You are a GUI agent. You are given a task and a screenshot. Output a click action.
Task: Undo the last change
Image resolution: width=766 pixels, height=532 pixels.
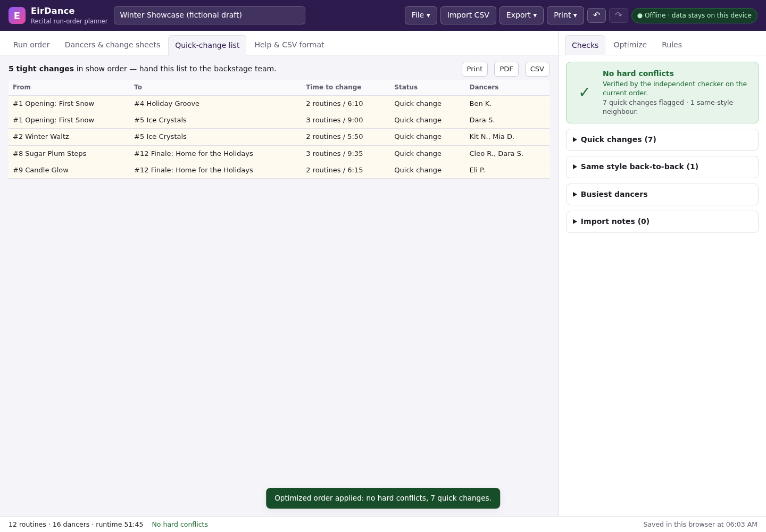596,15
